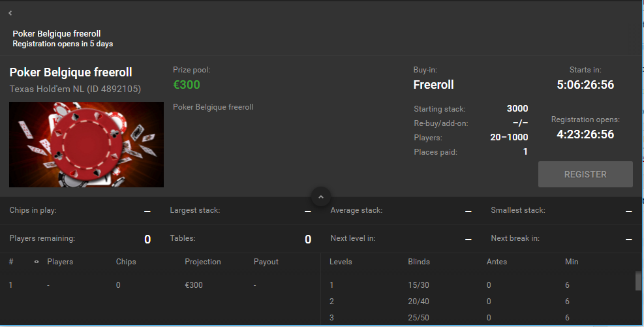Click the green €300 prize pool amount
This screenshot has height=327, width=644.
pyautogui.click(x=187, y=85)
